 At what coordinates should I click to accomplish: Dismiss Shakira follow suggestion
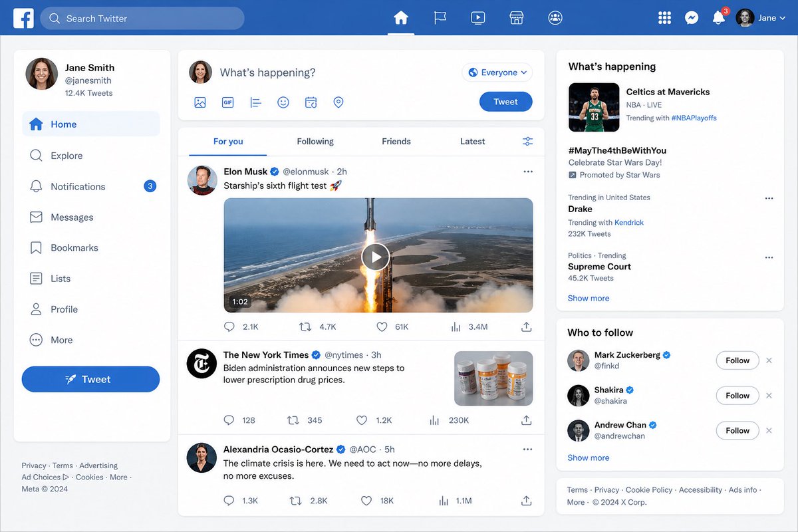click(769, 396)
